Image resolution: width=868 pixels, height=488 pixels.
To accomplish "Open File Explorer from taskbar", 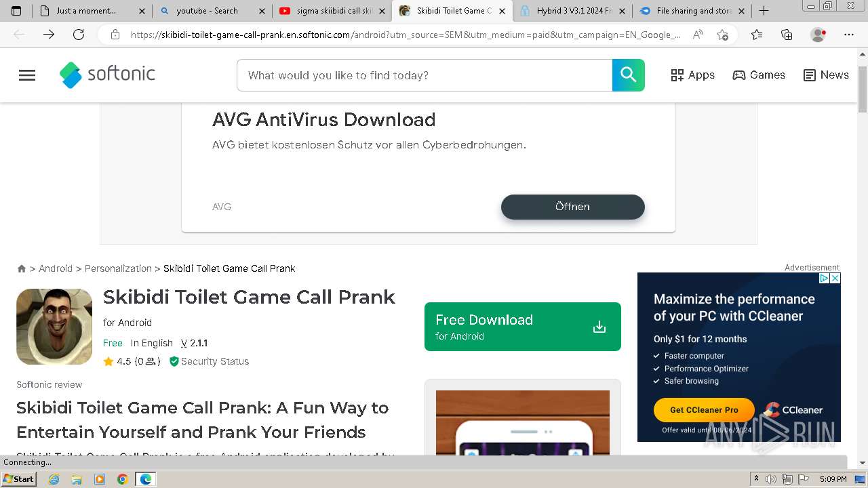I will tap(77, 479).
